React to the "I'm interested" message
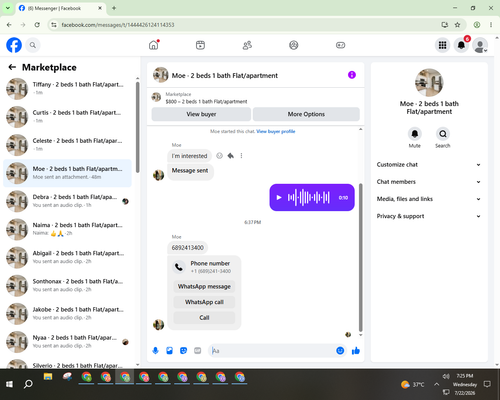Viewport: 500px width, 400px height. (x=219, y=156)
